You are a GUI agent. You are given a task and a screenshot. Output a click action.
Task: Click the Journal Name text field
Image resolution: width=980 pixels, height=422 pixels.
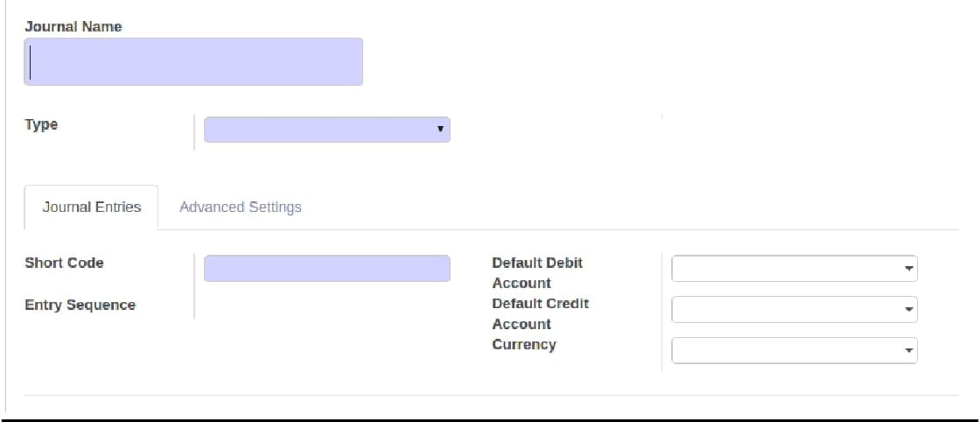coord(192,61)
